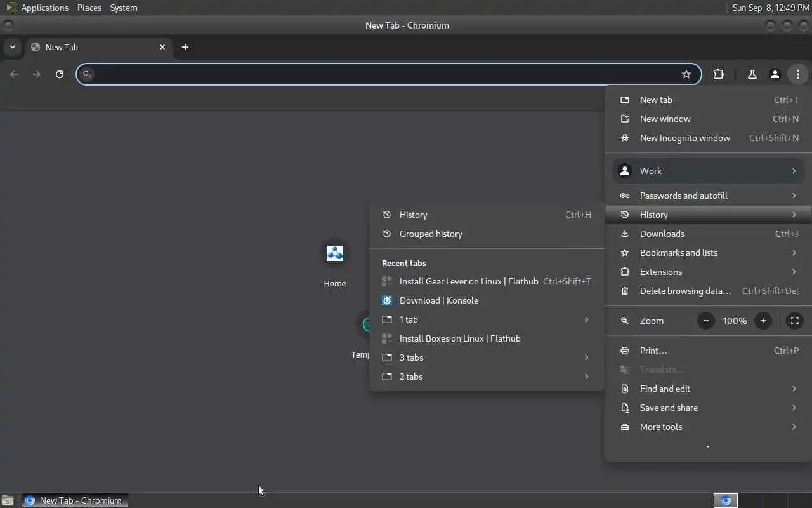This screenshot has width=812, height=508.
Task: Choose Delete browsing data option
Action: point(708,291)
